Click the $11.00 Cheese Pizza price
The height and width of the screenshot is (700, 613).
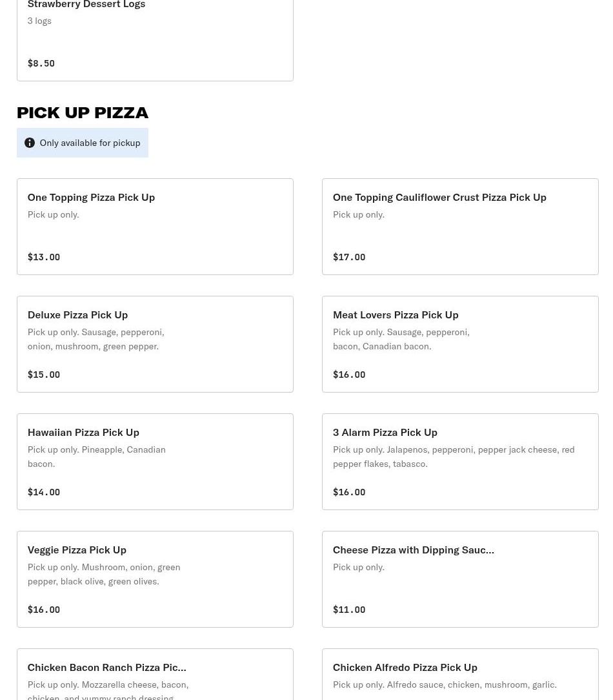[x=349, y=610]
